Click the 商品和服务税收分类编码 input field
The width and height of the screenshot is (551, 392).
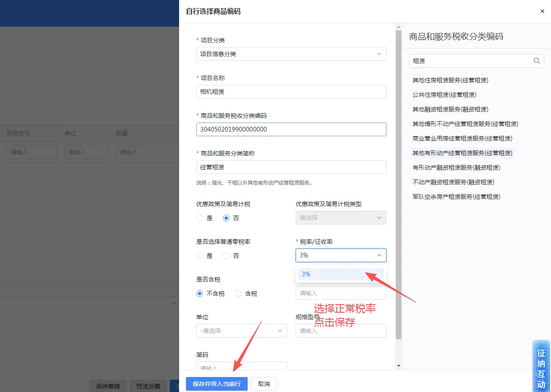tap(291, 129)
